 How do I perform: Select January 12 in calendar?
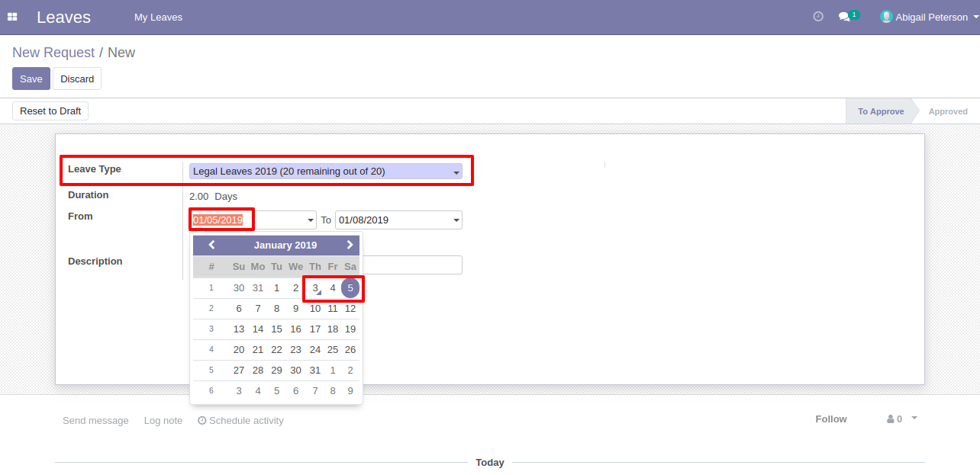point(350,309)
